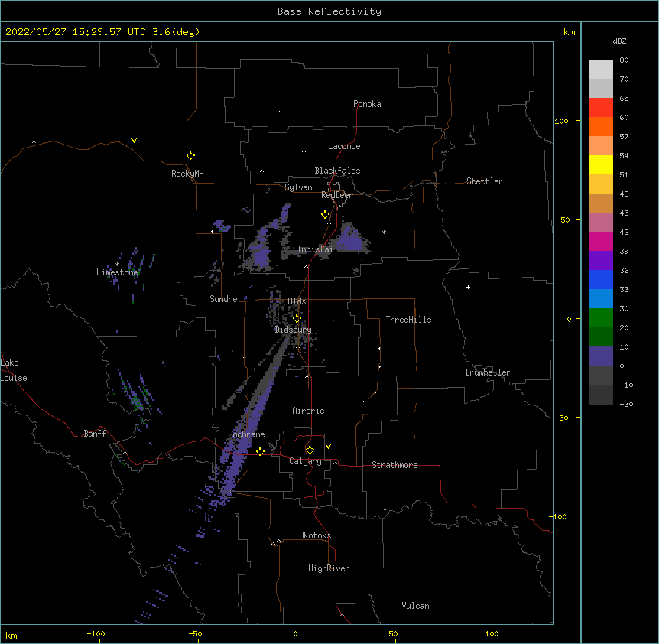
Task: Click the yellow diamond marker near RockyMH
Action: point(190,156)
